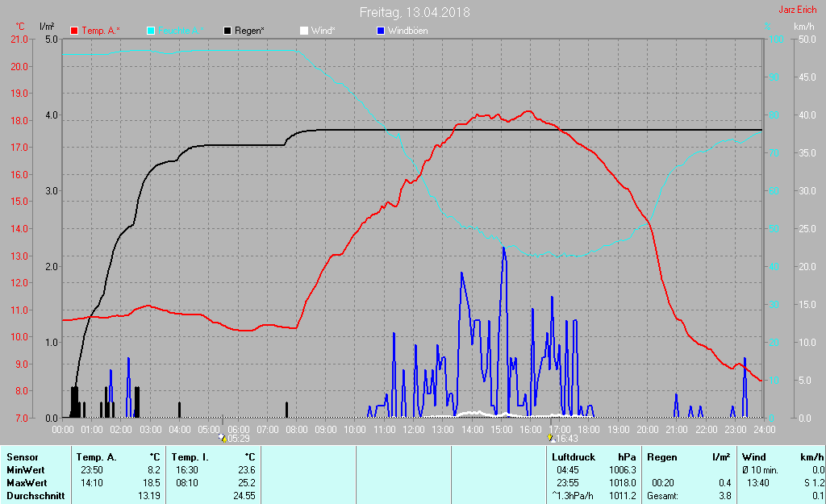Viewport: 826px width, 504px height.
Task: Click the blue Windböen legend swatch
Action: point(381,31)
